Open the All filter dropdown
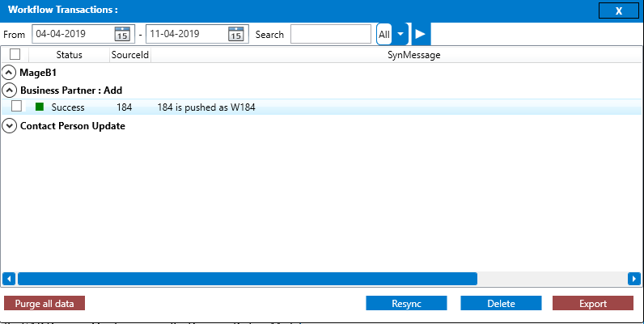This screenshot has width=644, height=324. tap(400, 34)
